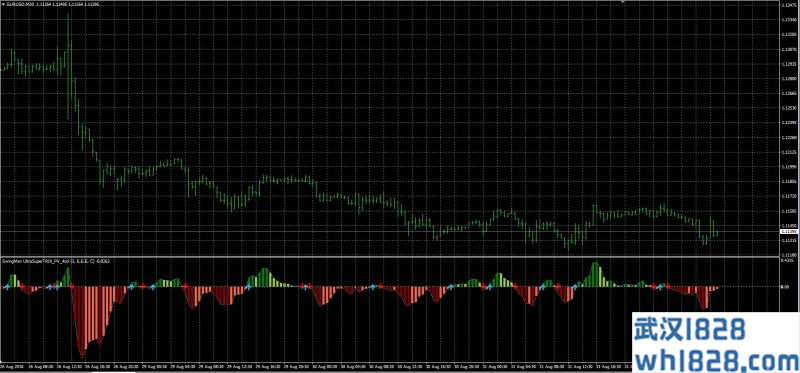This screenshot has width=800, height=373.
Task: Click the tallest green histogram peak
Action: [595, 268]
